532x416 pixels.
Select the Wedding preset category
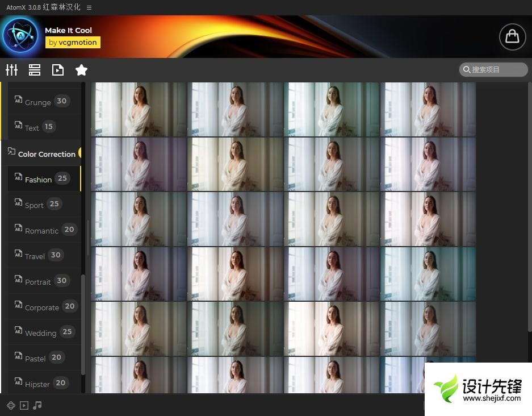click(40, 332)
